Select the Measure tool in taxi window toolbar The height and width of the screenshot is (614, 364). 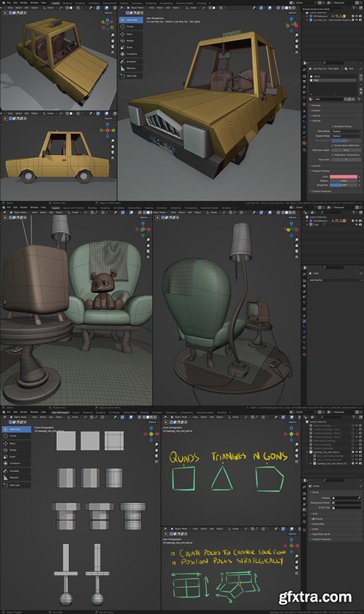click(130, 68)
